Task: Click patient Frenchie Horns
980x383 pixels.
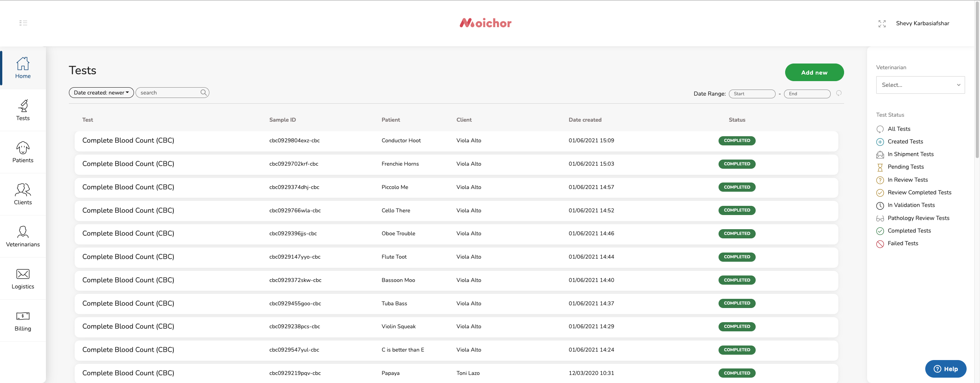Action: (400, 164)
